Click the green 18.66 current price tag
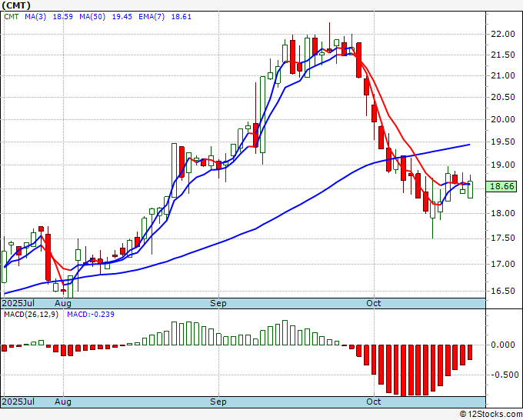523x420 pixels. (501, 186)
